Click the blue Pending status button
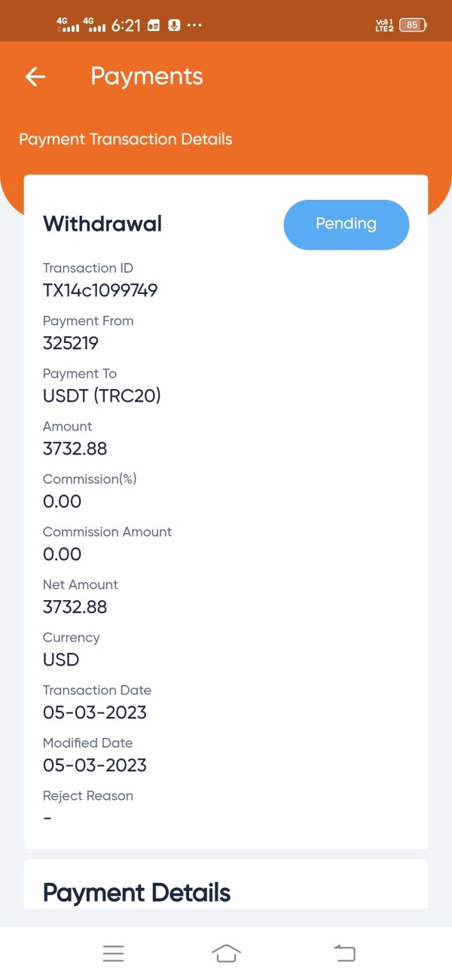The image size is (452, 980). pos(346,224)
